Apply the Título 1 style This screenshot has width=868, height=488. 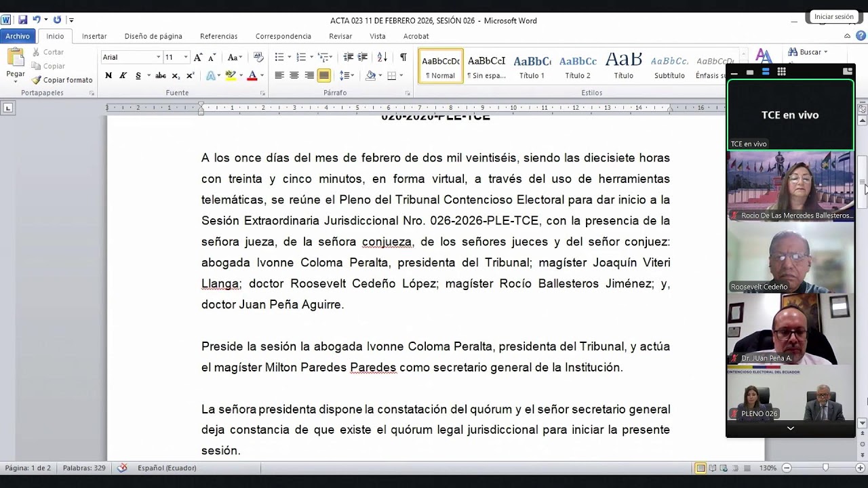(532, 66)
